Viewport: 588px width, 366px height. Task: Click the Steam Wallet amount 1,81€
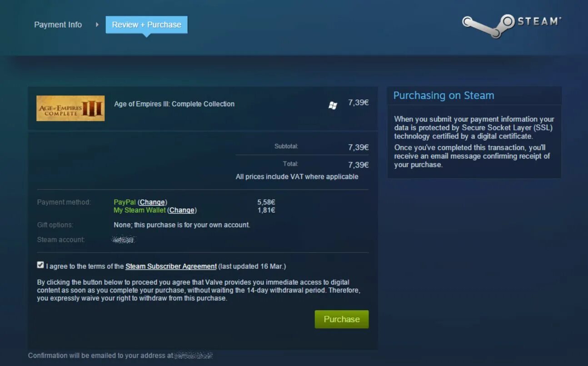point(266,210)
